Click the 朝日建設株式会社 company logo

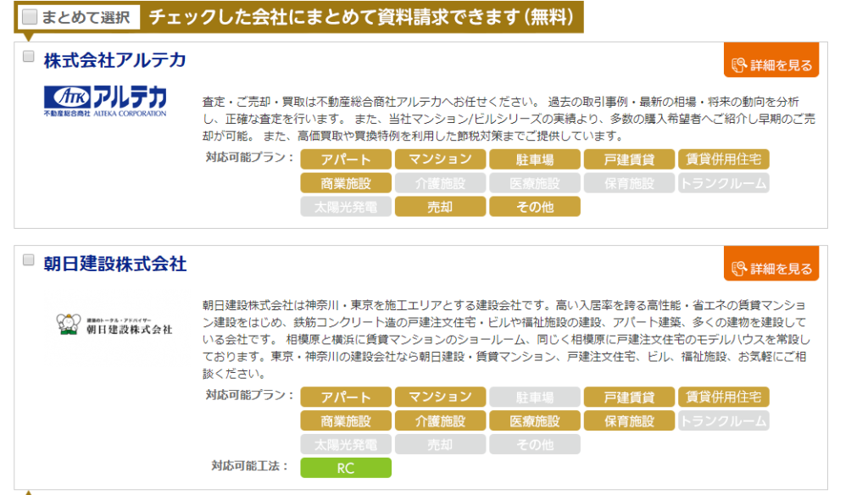[x=114, y=324]
